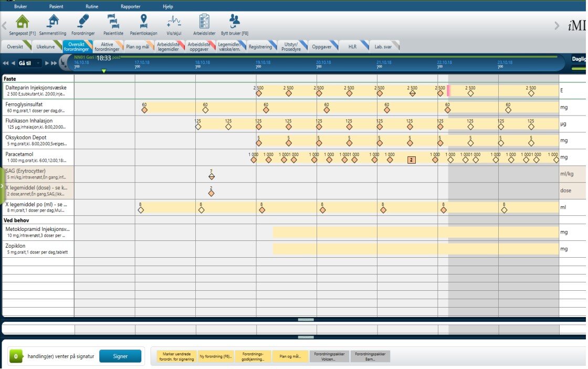Open Sengepost home icon
This screenshot has width=588, height=369.
pos(22,22)
